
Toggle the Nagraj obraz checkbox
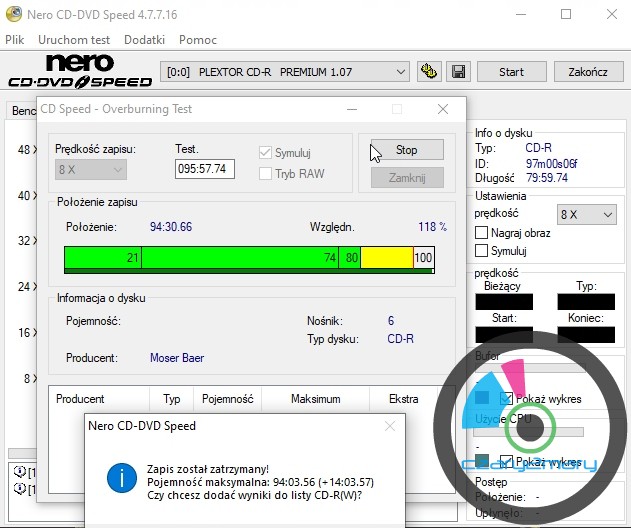point(482,233)
